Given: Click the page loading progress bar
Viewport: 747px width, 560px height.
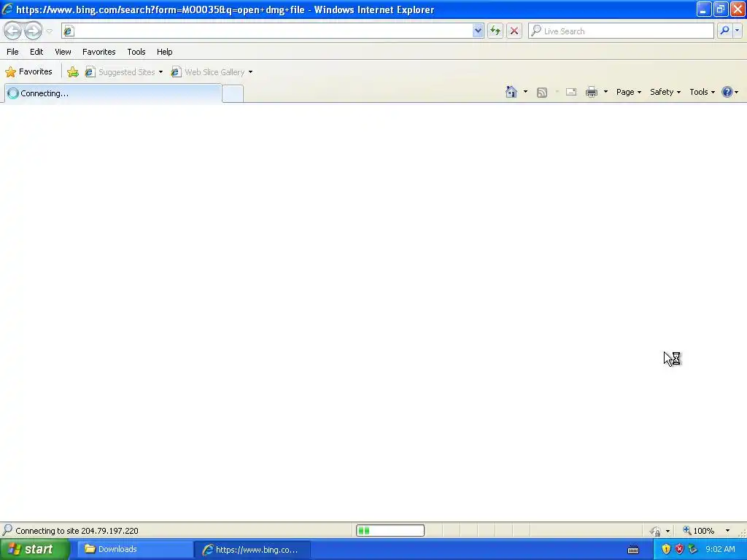Looking at the screenshot, I should [390, 531].
